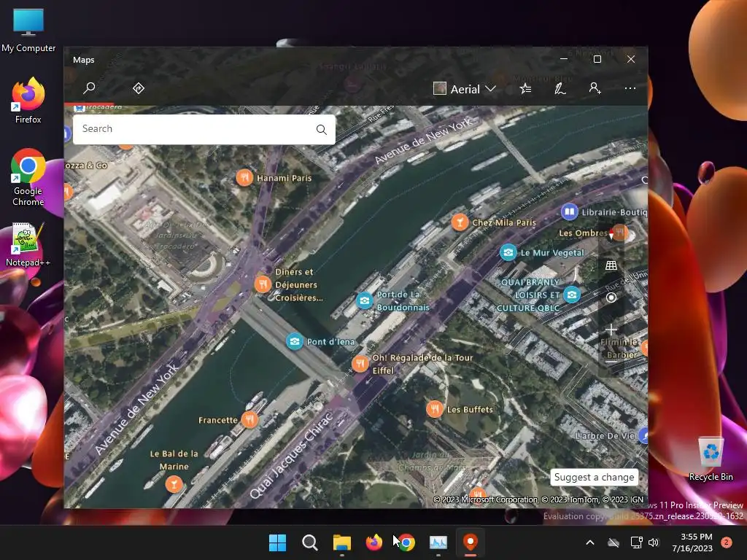Select the Port de La Bourdonnais pin
The height and width of the screenshot is (560, 747).
coord(365,301)
